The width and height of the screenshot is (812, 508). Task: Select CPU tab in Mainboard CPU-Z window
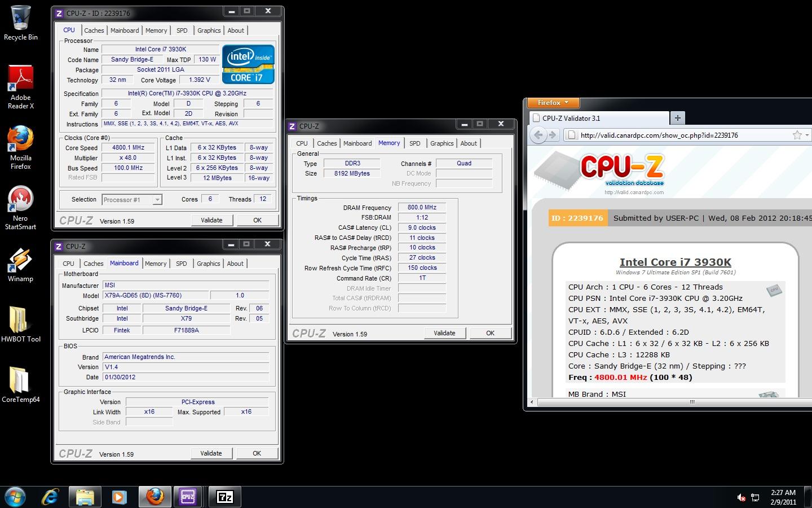coord(68,264)
